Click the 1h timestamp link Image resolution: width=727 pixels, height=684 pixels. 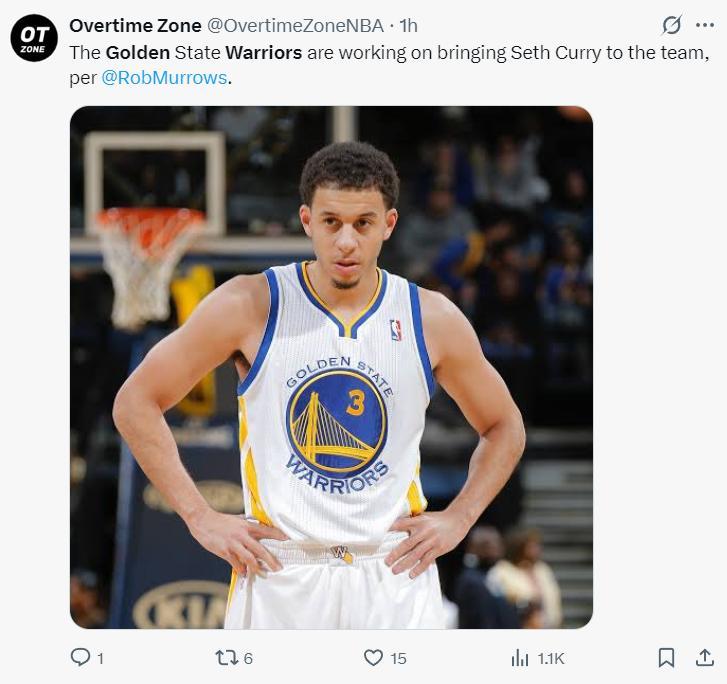408,25
